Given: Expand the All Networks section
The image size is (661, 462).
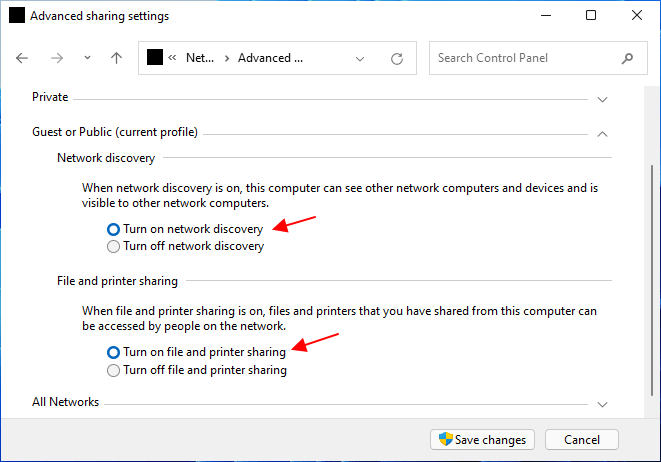Looking at the screenshot, I should coord(602,404).
